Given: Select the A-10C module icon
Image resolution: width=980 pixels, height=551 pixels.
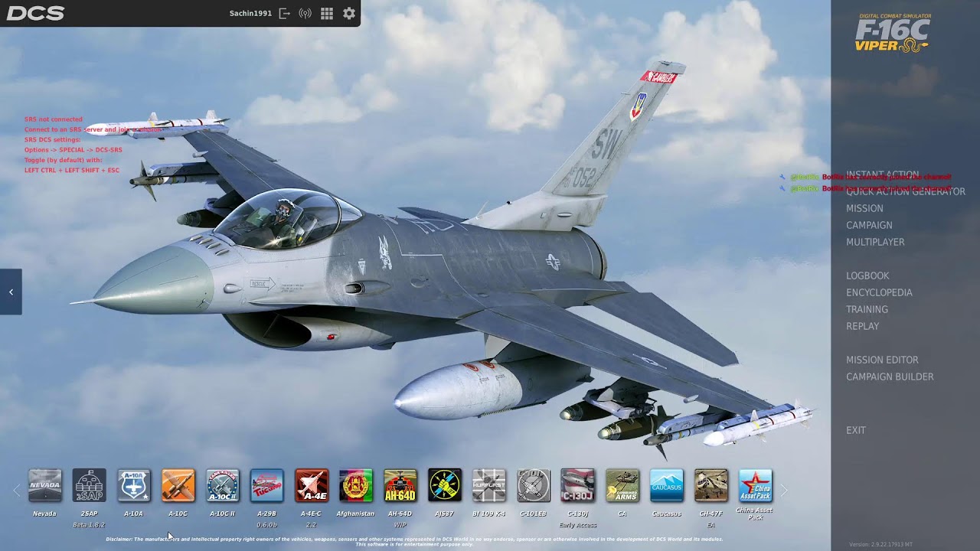Looking at the screenshot, I should point(178,486).
